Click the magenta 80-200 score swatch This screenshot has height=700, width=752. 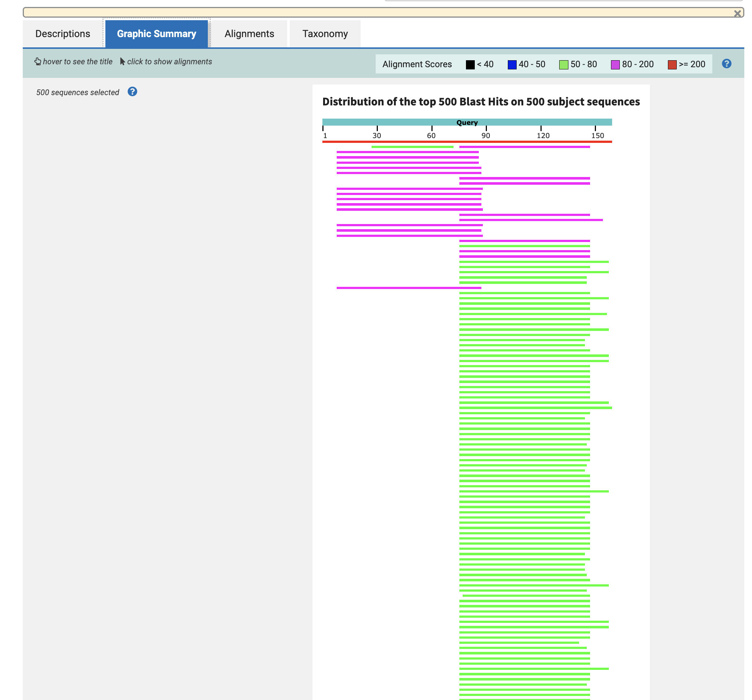(615, 65)
